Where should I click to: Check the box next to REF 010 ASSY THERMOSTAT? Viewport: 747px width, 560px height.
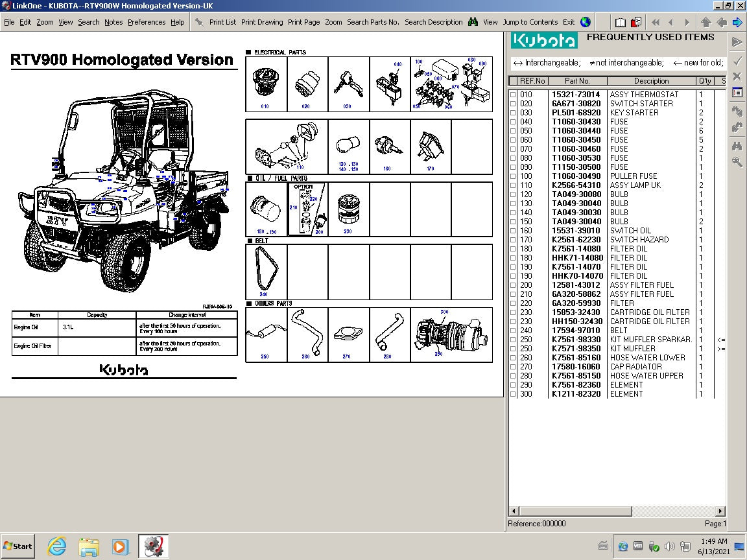pos(513,94)
